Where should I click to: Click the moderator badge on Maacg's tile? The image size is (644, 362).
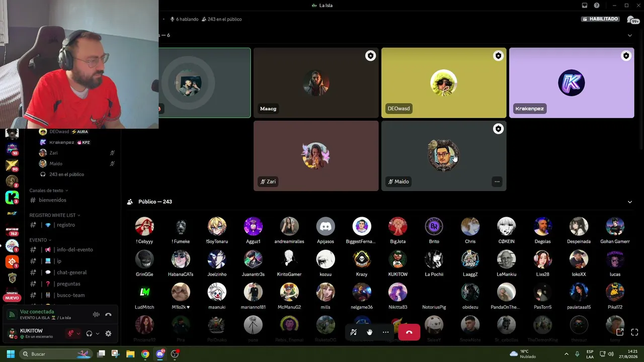370,56
